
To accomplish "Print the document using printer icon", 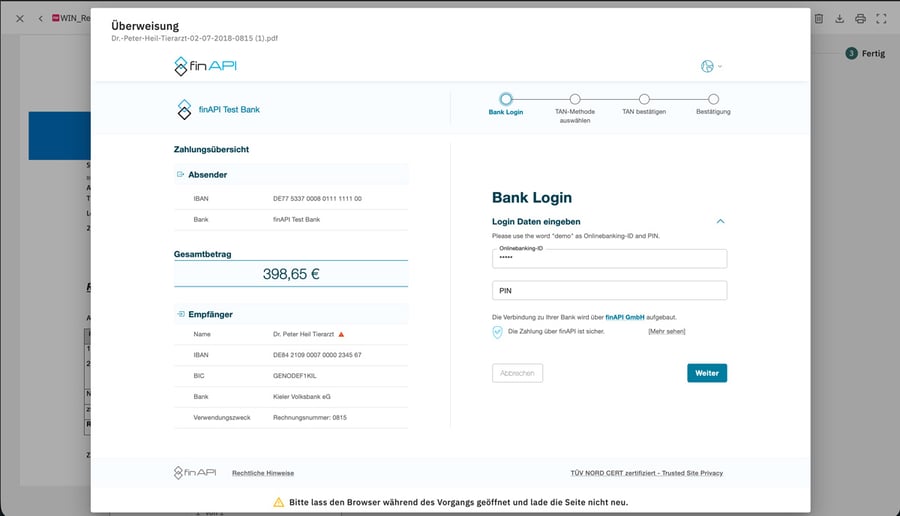I will click(860, 18).
